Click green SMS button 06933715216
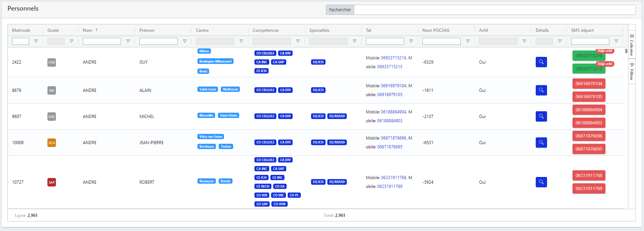 point(589,56)
